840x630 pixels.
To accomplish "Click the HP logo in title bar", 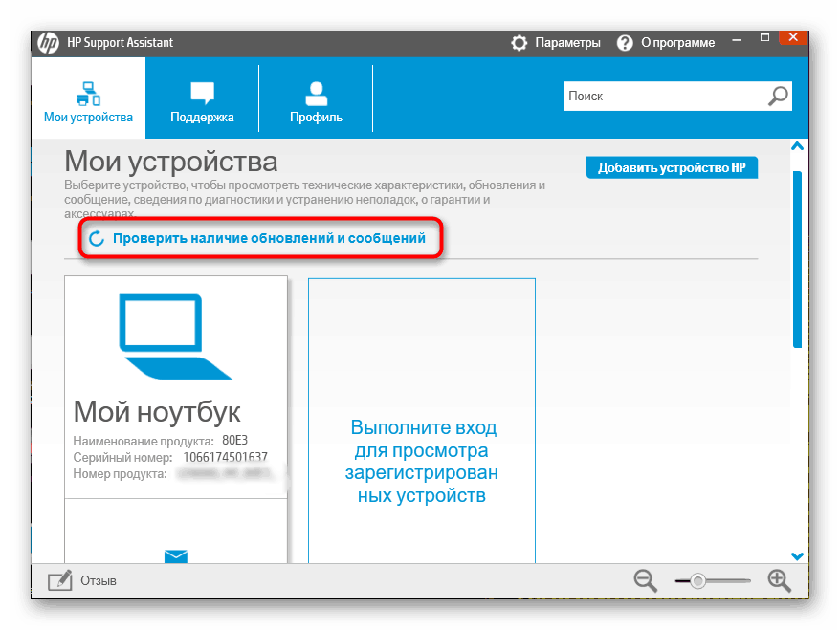I will click(x=47, y=42).
